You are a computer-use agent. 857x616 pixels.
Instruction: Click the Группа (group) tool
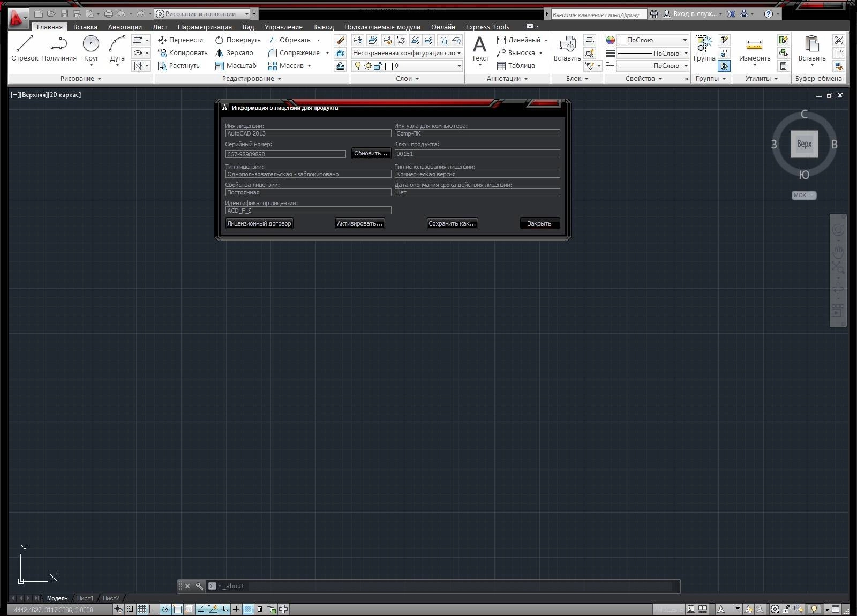click(704, 49)
